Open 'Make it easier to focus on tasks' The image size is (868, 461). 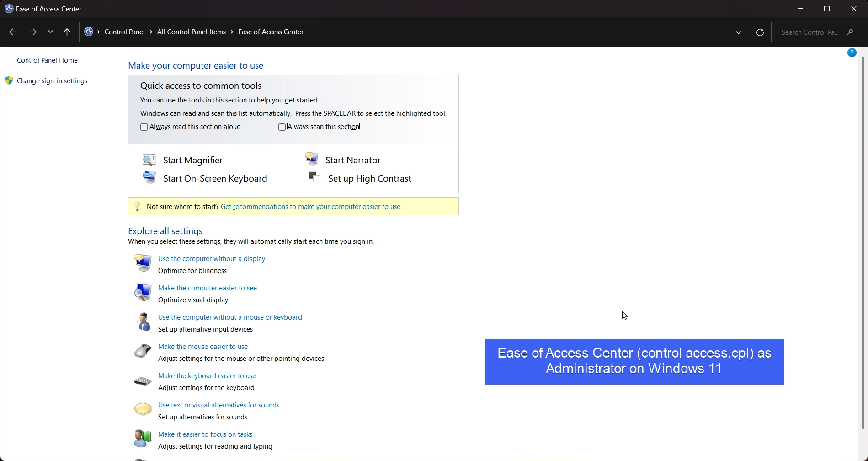(x=205, y=434)
